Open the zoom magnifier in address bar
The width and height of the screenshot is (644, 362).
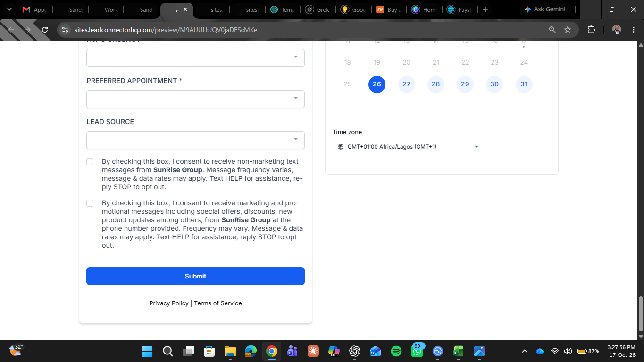pos(552,30)
